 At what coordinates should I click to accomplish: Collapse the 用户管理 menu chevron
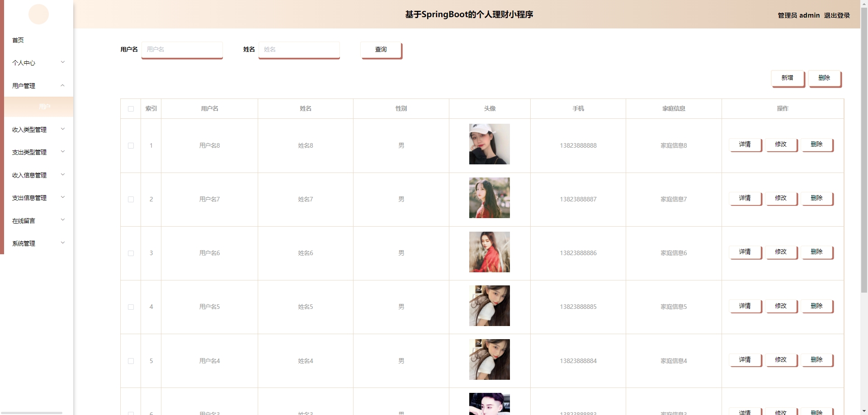pos(63,85)
